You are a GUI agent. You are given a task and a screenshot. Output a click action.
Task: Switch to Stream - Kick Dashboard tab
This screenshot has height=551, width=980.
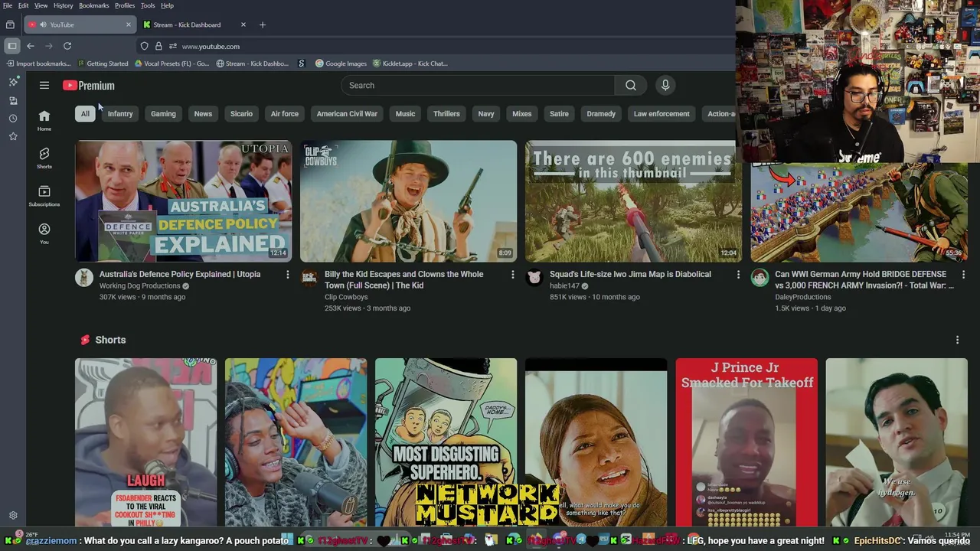tap(196, 24)
